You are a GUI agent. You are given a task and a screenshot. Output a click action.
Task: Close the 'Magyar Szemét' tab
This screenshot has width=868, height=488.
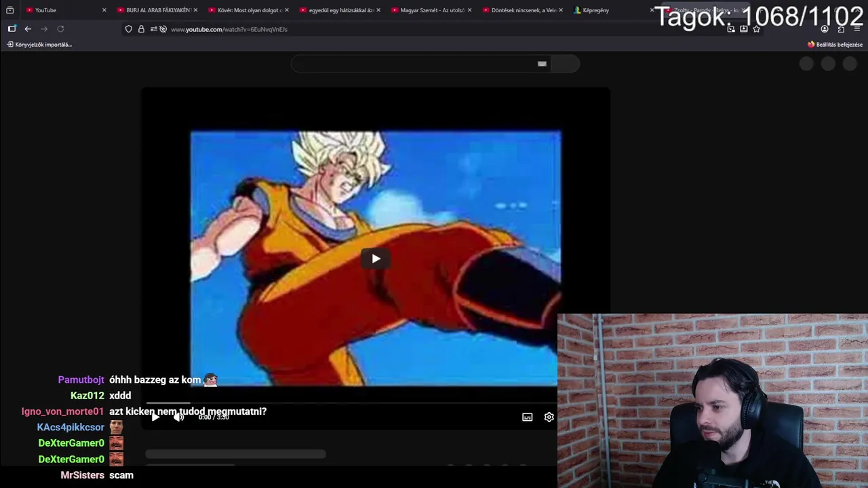[x=469, y=10]
